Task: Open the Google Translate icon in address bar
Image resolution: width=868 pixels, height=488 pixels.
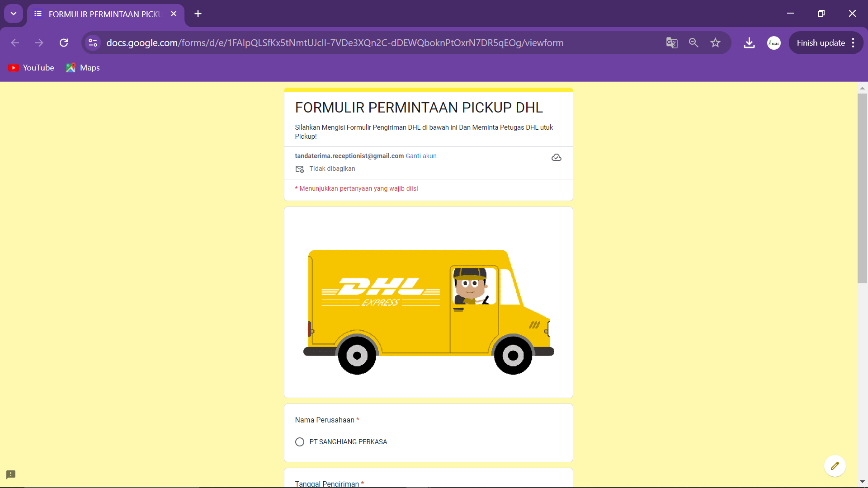Action: coord(672,42)
